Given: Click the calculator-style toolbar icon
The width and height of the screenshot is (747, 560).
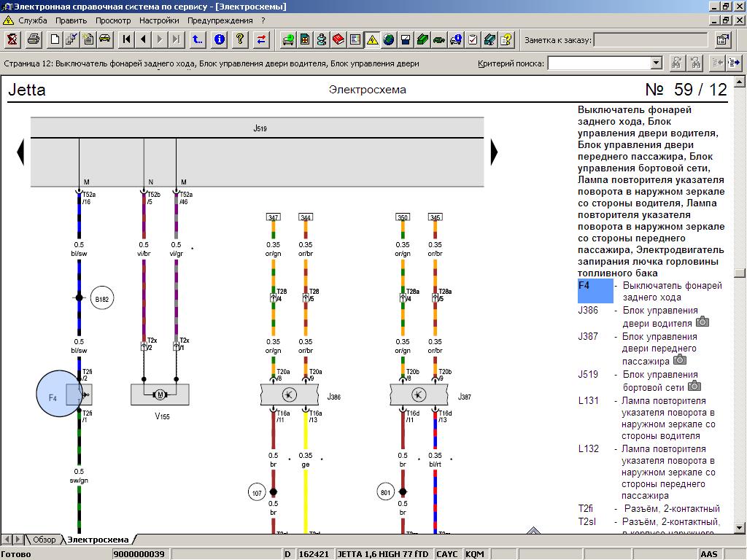Looking at the screenshot, I should click(305, 39).
